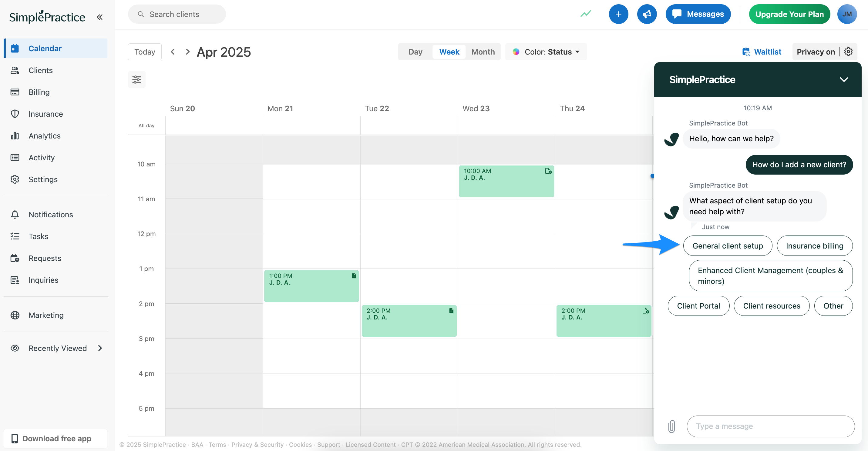Image resolution: width=868 pixels, height=451 pixels.
Task: Switch calendar to Month view
Action: pyautogui.click(x=483, y=52)
